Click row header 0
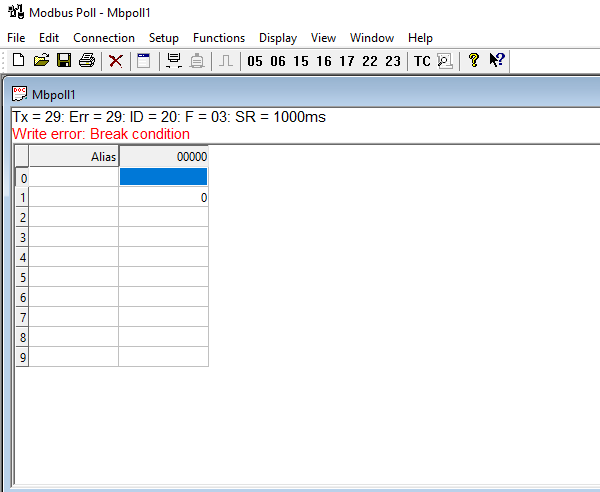Viewport: 600px width, 492px height. coord(22,177)
